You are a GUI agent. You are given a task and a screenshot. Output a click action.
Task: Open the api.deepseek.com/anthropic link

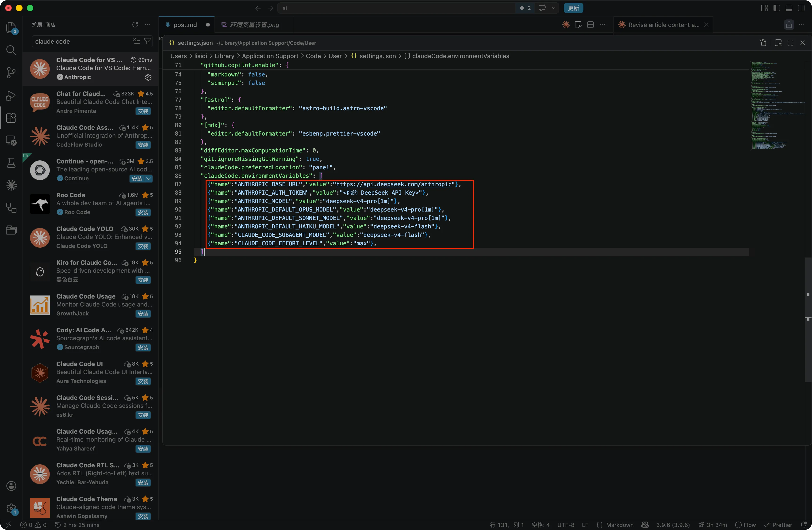pyautogui.click(x=394, y=184)
